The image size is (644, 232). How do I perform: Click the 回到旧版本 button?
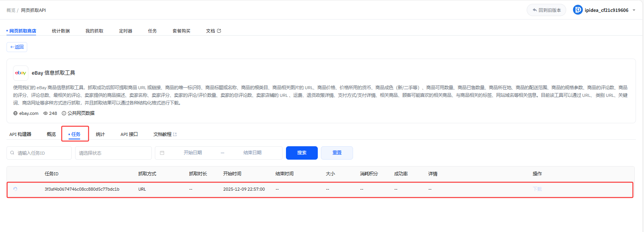pyautogui.click(x=546, y=10)
